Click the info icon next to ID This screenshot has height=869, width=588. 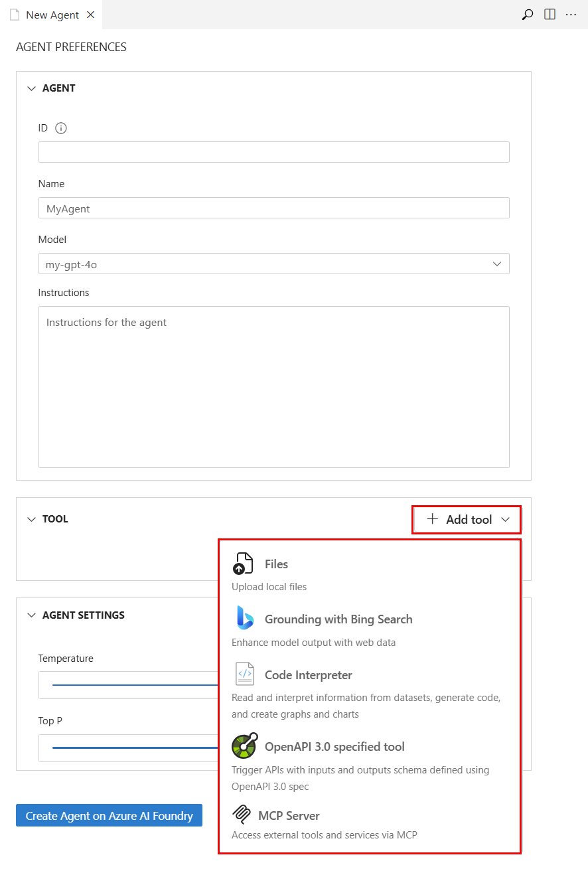(61, 128)
